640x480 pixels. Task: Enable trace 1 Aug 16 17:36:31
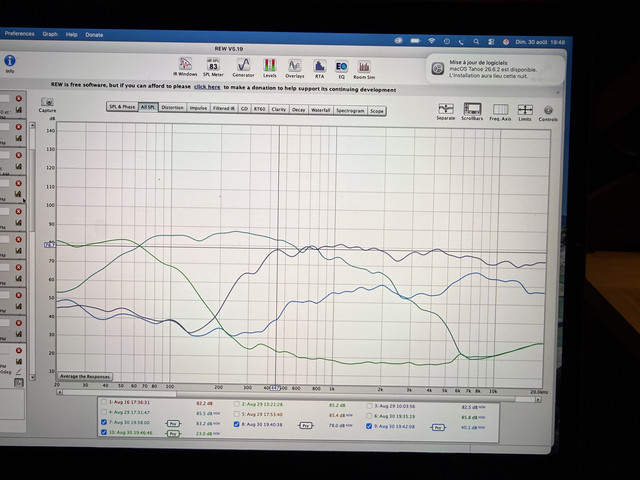click(x=104, y=402)
